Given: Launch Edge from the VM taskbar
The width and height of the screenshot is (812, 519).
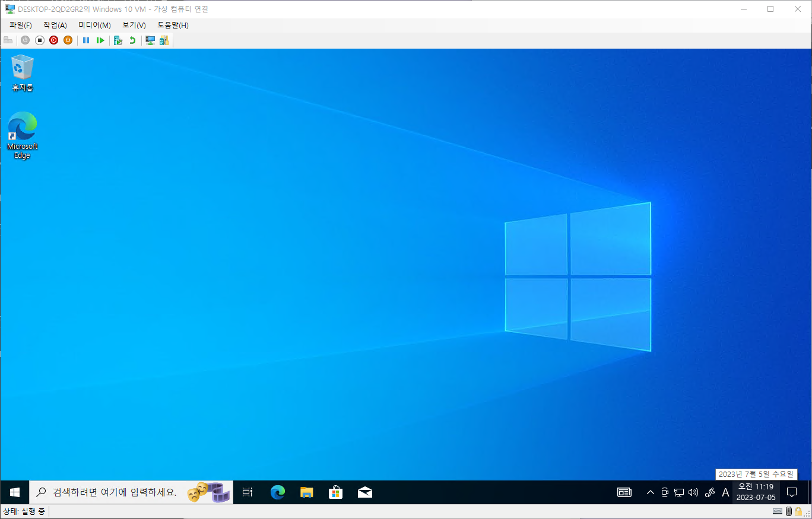Looking at the screenshot, I should coord(277,492).
